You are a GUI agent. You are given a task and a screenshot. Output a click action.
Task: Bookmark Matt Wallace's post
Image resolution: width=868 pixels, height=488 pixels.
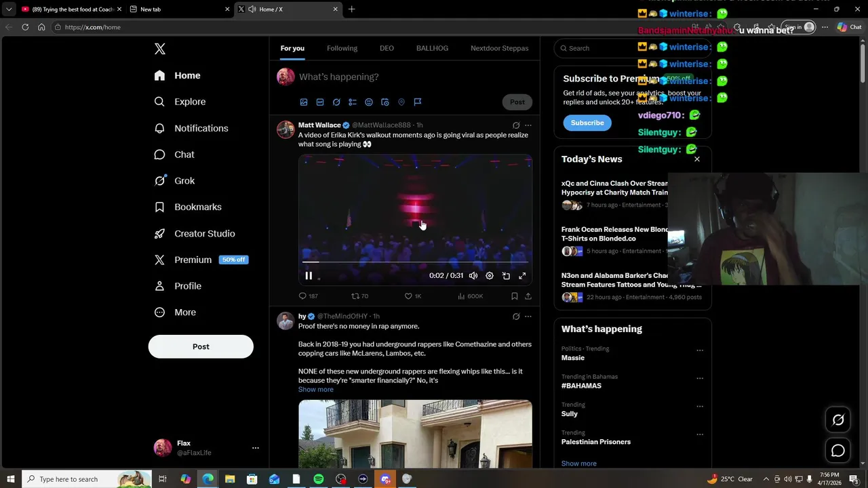[x=515, y=296]
